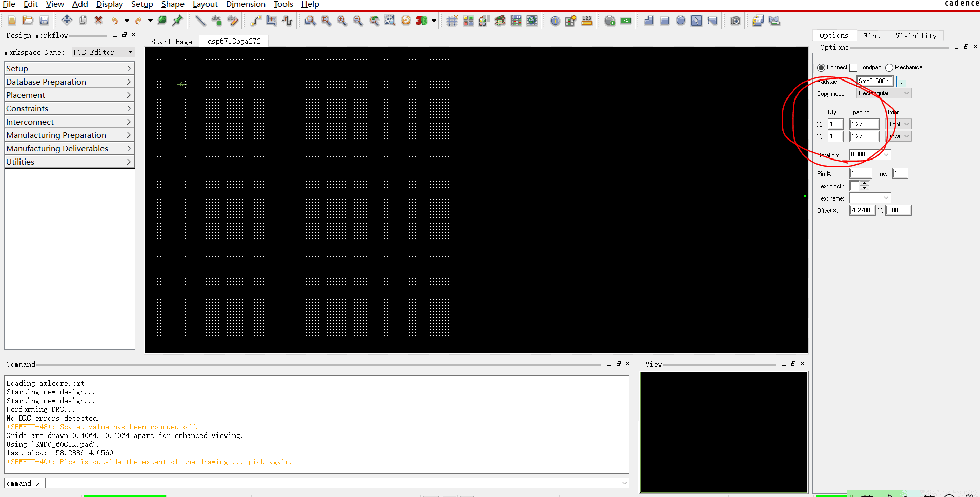Click the camera snapshot icon
Viewport: 980px width, 497px height.
pyautogui.click(x=736, y=21)
